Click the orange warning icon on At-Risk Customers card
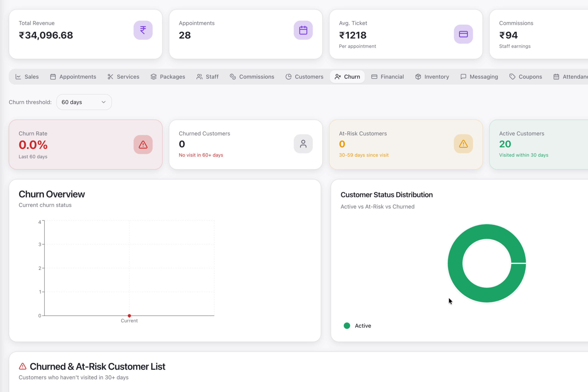Viewport: 588px width, 392px height. click(x=463, y=144)
